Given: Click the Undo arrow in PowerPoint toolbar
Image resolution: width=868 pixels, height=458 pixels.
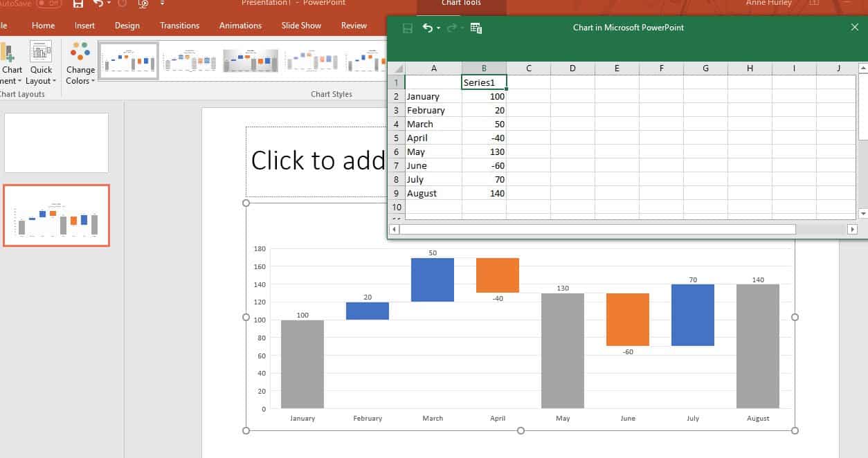Looking at the screenshot, I should coord(98,4).
